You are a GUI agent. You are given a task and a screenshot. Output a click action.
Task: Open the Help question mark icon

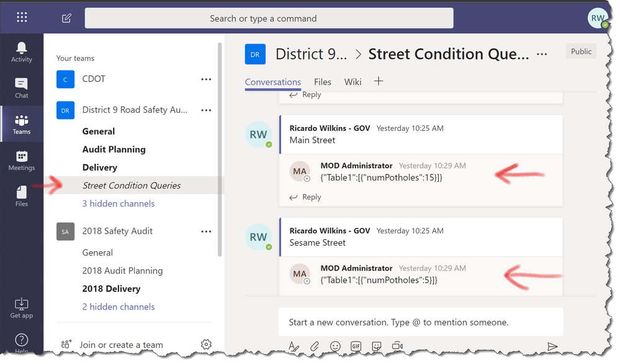tap(21, 340)
